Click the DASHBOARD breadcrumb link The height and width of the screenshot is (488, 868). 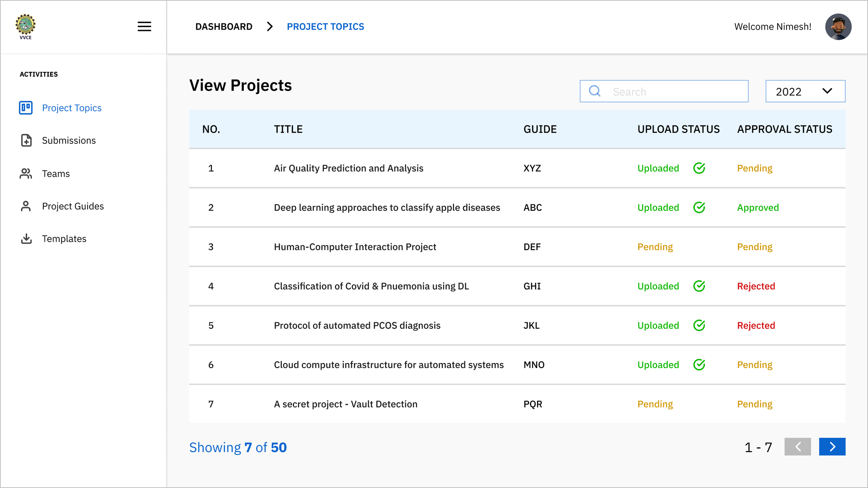click(224, 27)
